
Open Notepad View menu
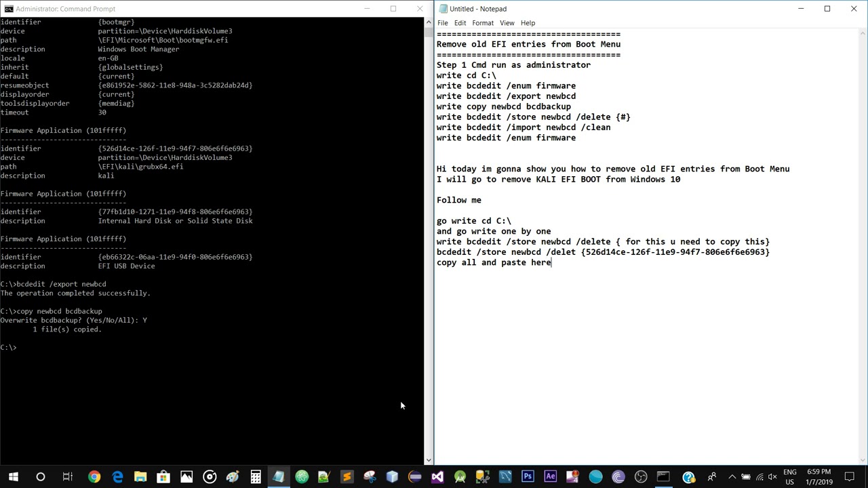coord(507,23)
